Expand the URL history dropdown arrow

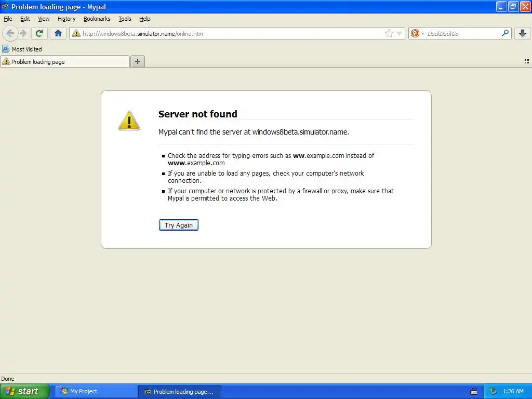pyautogui.click(x=400, y=33)
